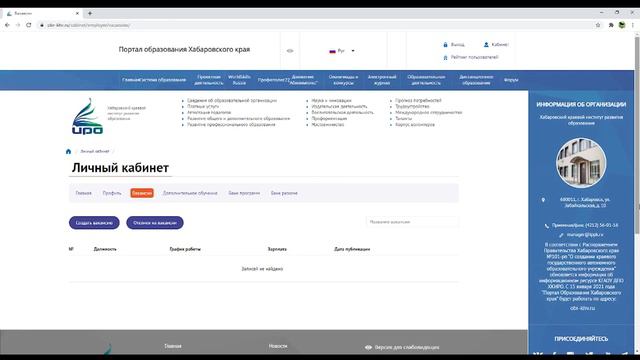Click the manager email address in the sidebar
Screen dimensions: 640x360
click(585, 235)
